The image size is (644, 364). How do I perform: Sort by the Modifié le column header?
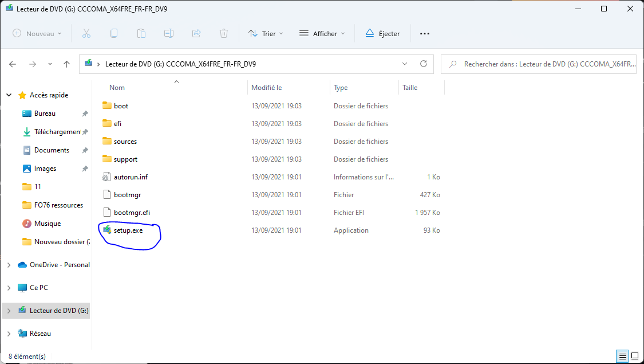pos(266,88)
